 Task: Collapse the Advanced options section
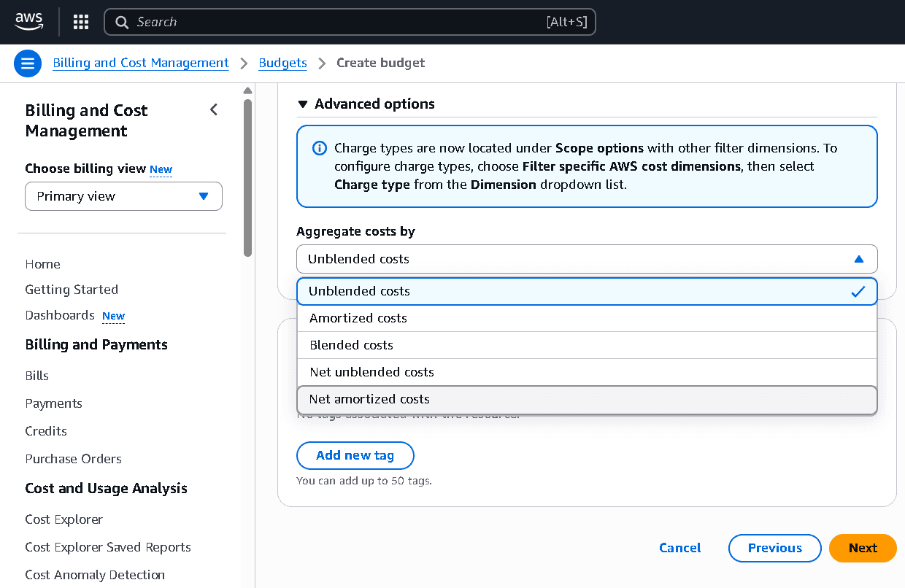(303, 104)
